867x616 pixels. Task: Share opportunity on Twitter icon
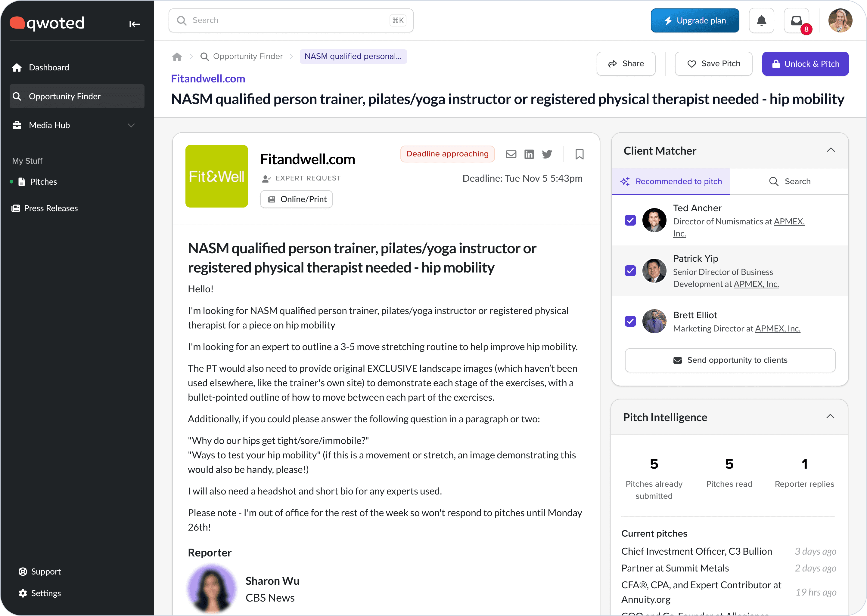point(547,154)
